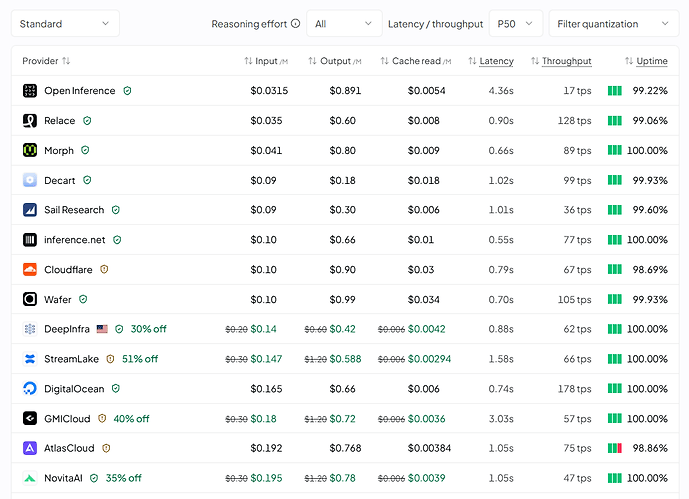The image size is (689, 499).
Task: Click the $0.891 output price
Action: [x=345, y=91]
